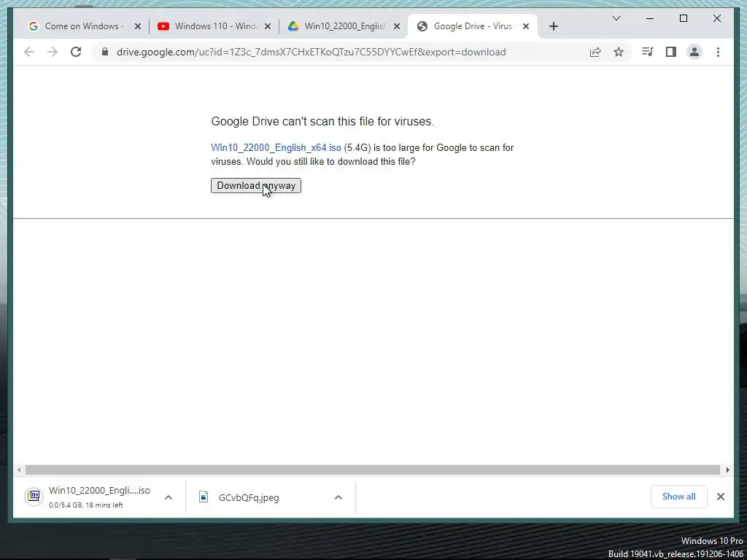View site information via lock icon
This screenshot has width=747, height=560.
tap(105, 52)
